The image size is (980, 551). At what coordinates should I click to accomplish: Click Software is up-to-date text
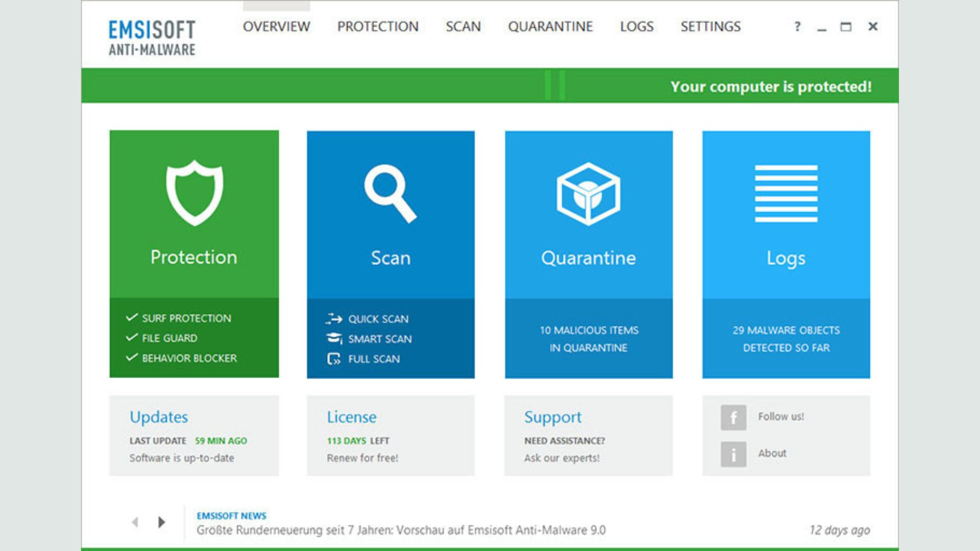(x=182, y=458)
